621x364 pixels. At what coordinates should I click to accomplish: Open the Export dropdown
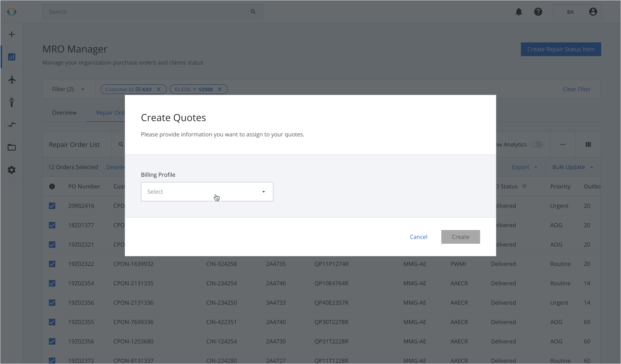click(524, 167)
